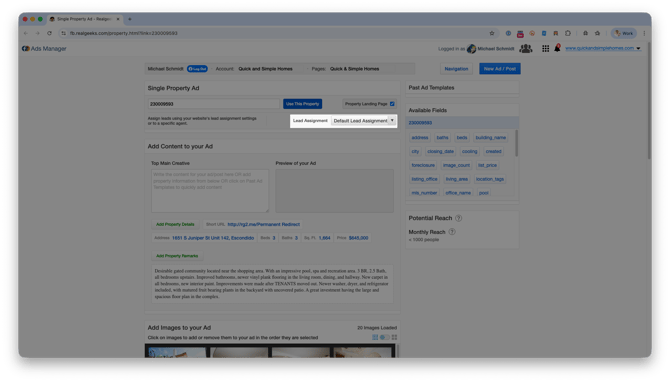Open the site information icon in the address bar
Screen dimensions: 670x382
(64, 33)
